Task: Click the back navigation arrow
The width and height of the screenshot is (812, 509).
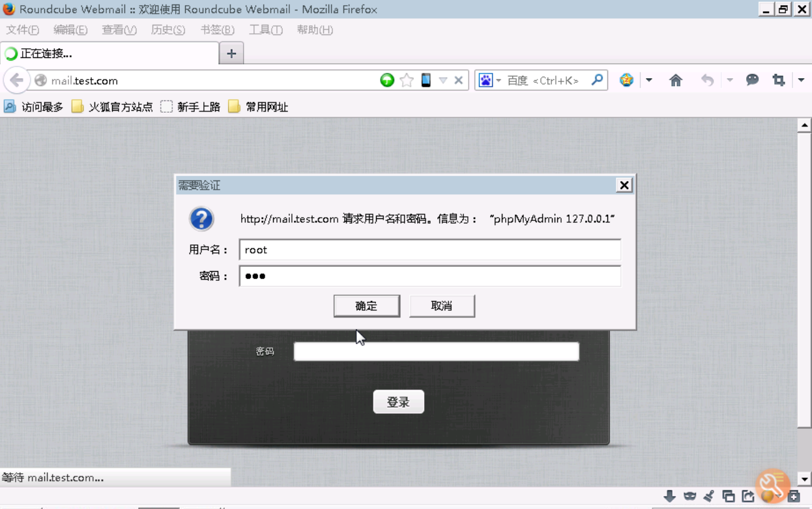Action: [x=16, y=80]
